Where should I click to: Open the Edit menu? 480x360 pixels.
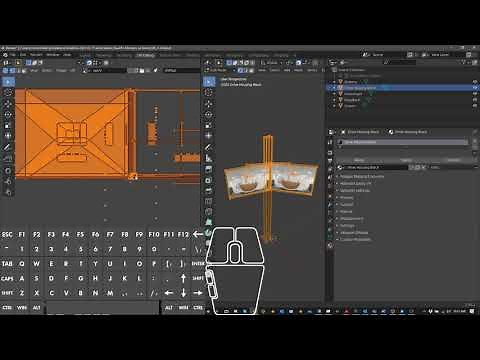point(23,55)
